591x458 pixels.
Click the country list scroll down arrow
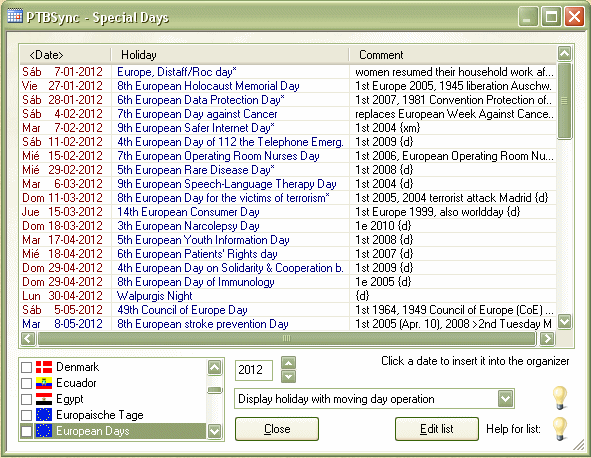point(214,430)
